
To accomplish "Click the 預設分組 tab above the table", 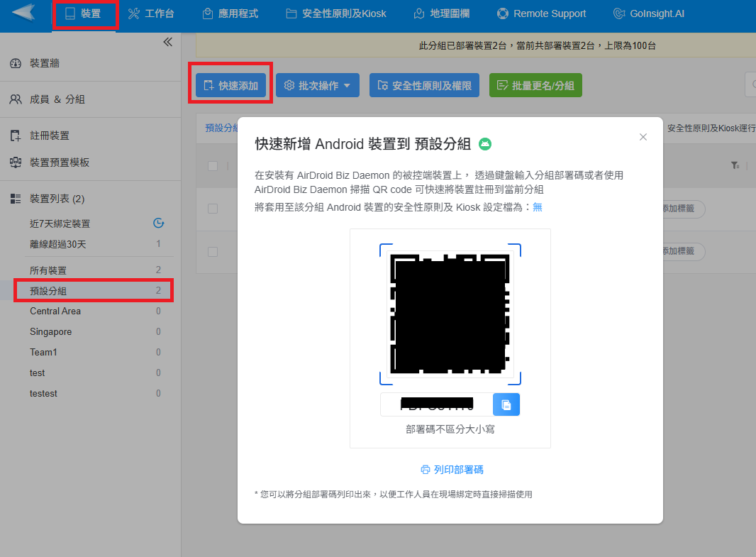I will click(x=222, y=128).
